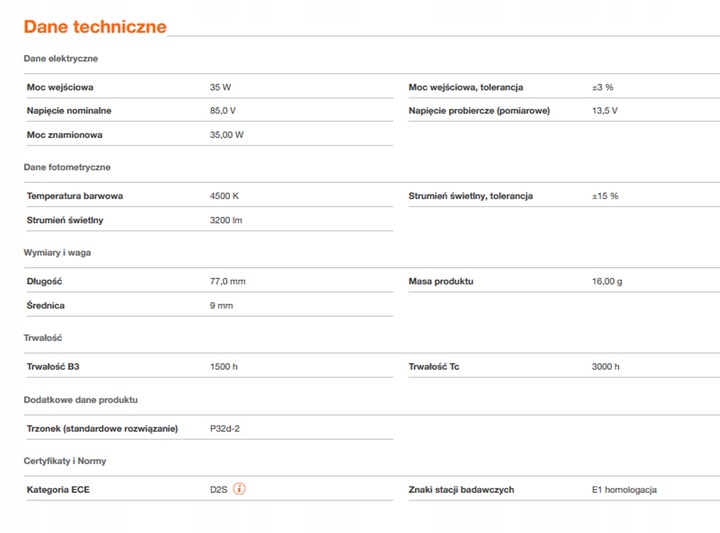The height and width of the screenshot is (533, 720).
Task: Click the Kategoria ECE label
Action: click(x=58, y=490)
